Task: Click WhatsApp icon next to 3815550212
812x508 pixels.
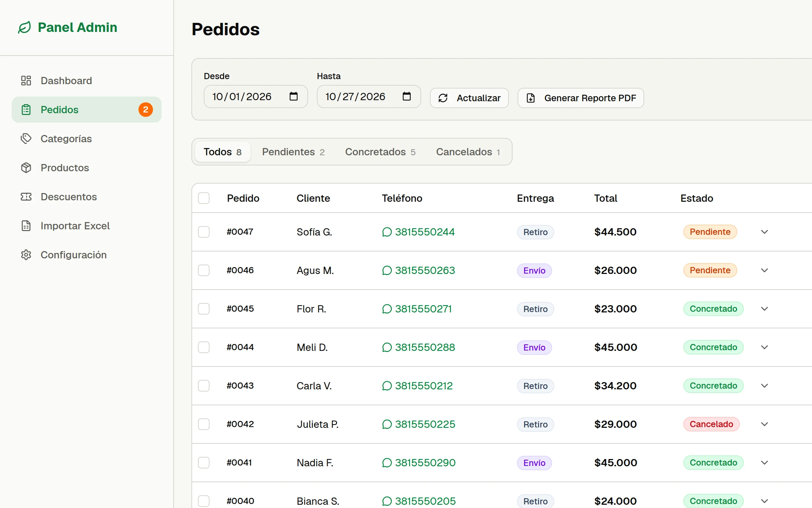Action: click(x=387, y=386)
